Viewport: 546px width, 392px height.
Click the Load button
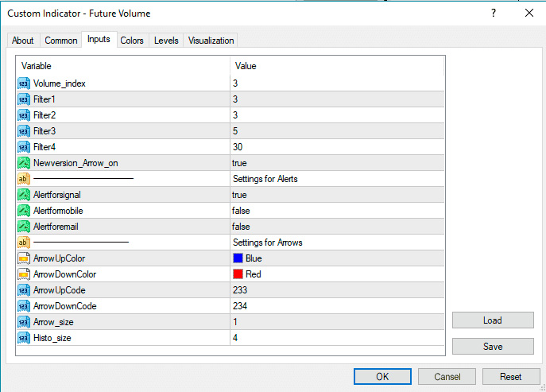coord(492,320)
